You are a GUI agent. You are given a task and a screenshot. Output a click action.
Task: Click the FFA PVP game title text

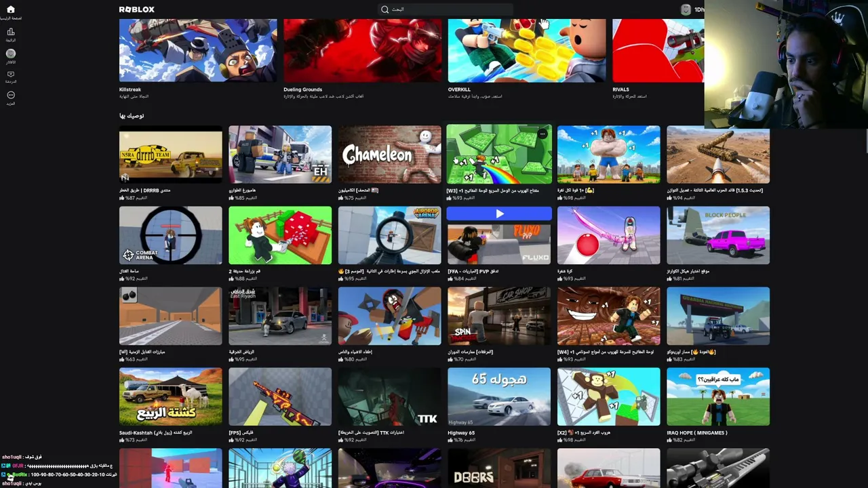(x=473, y=271)
